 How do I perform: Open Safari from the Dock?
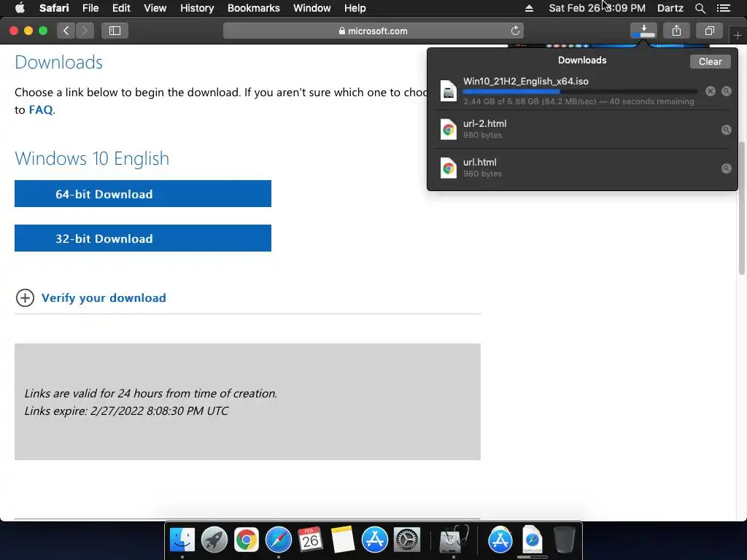click(x=278, y=540)
